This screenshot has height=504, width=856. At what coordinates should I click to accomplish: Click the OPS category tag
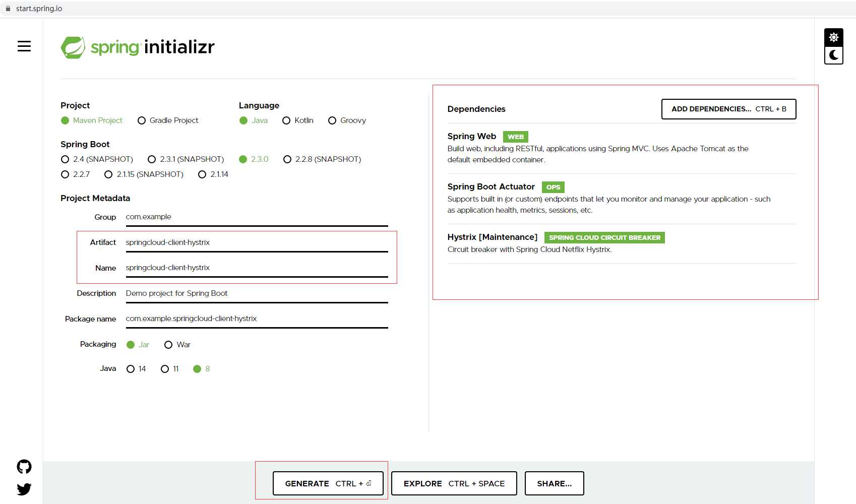tap(553, 187)
